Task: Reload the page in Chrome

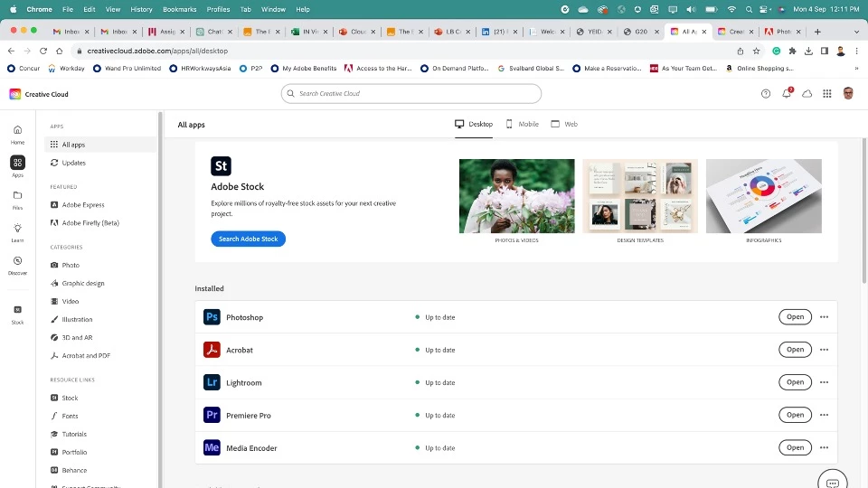Action: [x=43, y=51]
